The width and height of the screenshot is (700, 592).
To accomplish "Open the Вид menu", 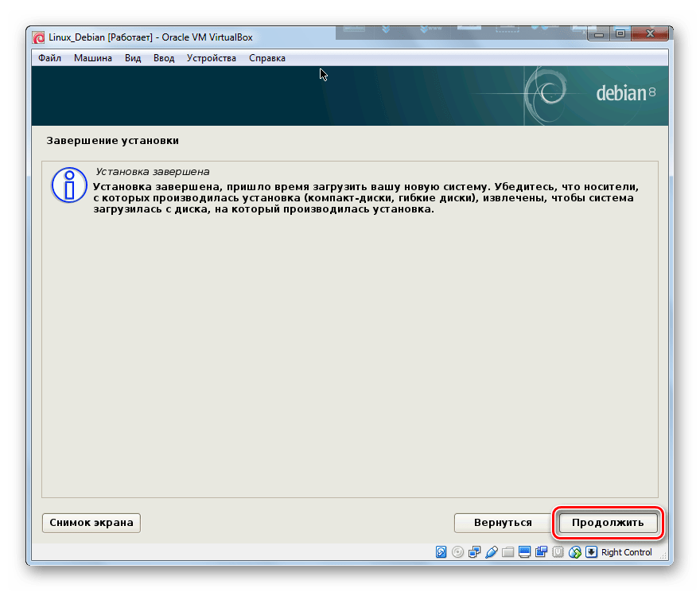I will (x=133, y=58).
